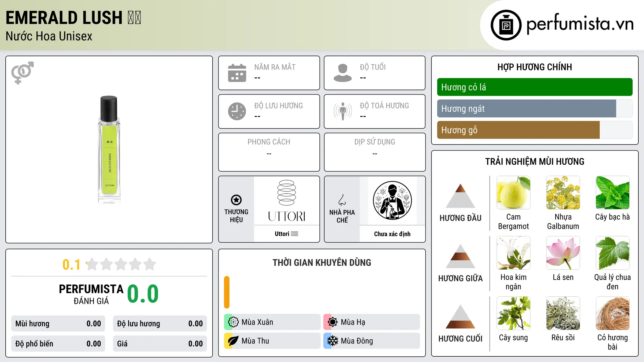Click the five-star rating row

[x=121, y=264]
